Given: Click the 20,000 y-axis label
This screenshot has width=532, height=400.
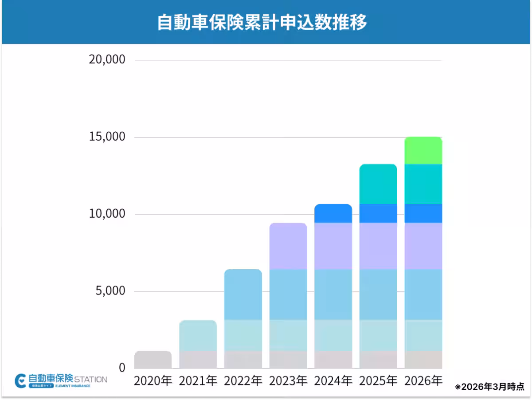Looking at the screenshot, I should coord(107,59).
